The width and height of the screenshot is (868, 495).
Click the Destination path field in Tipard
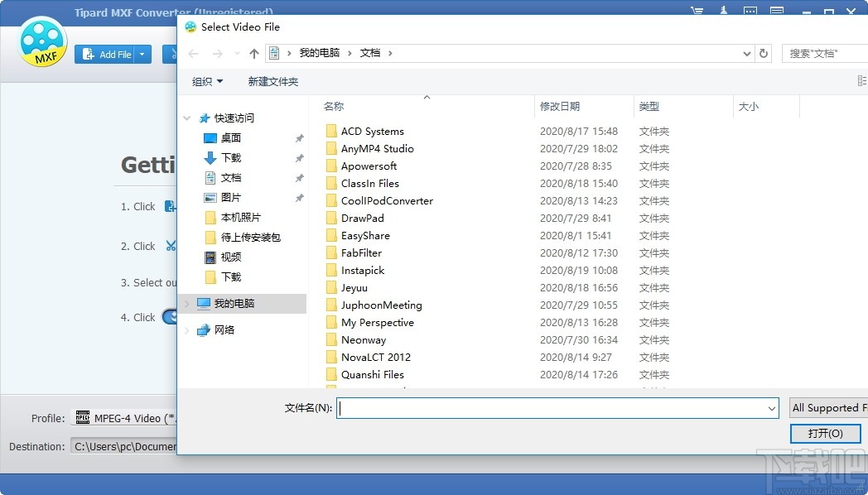tap(123, 446)
